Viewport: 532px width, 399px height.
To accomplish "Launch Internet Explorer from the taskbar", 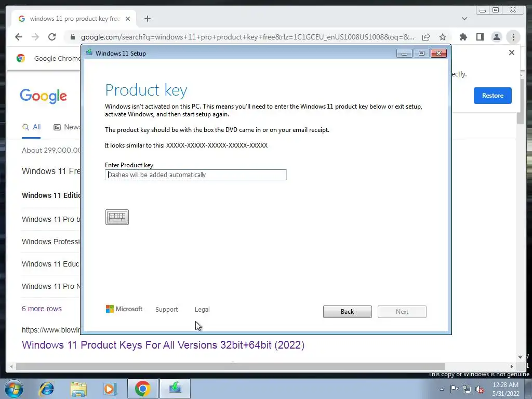I will [46, 389].
